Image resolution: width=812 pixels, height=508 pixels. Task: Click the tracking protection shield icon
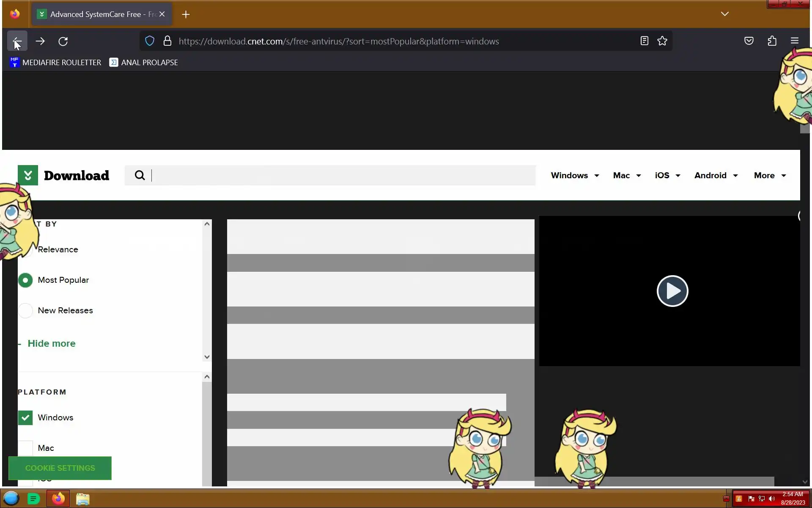(x=150, y=41)
